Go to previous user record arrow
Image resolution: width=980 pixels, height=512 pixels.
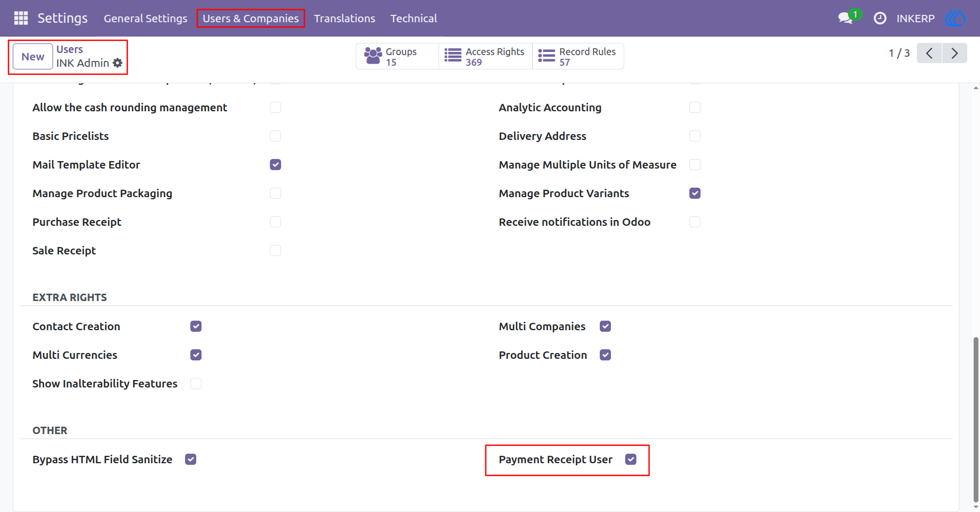[x=929, y=53]
